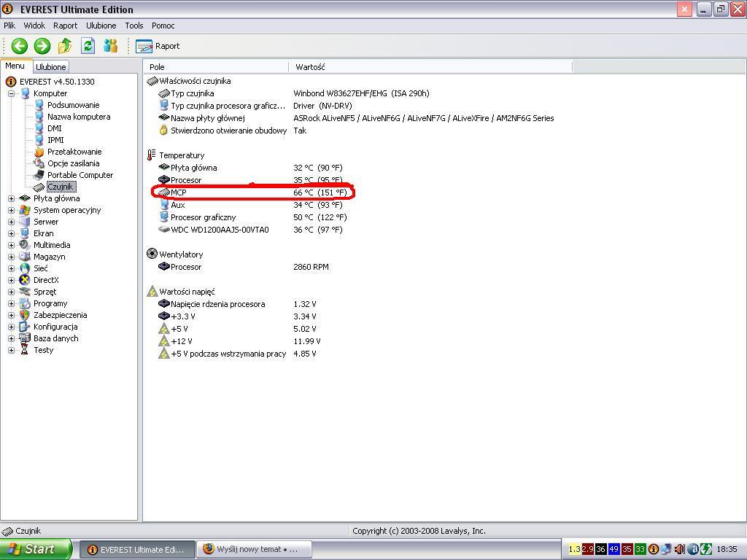Expand the System operacyjny node
This screenshot has height=560, width=747.
point(12,211)
